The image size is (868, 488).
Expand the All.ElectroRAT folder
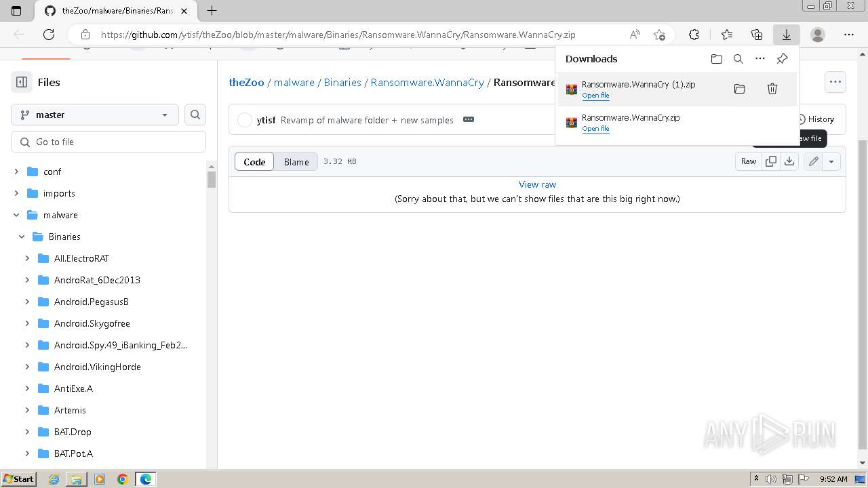[27, 258]
